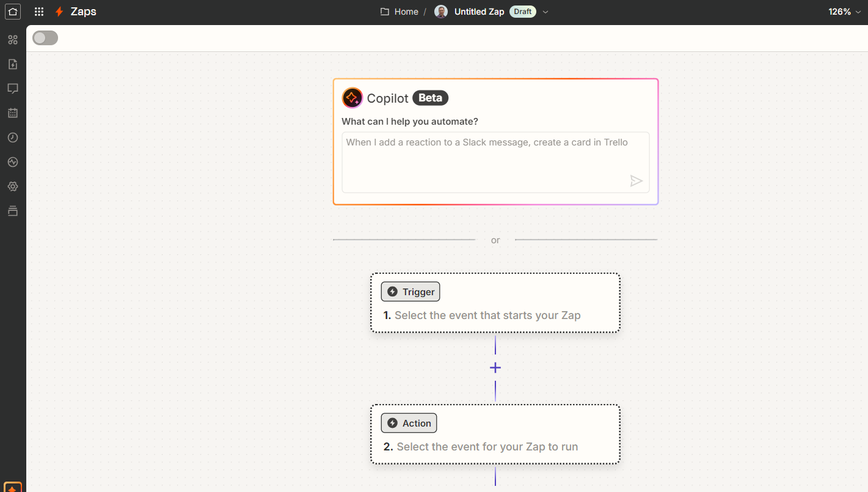Open the versions stack icon in sidebar
The width and height of the screenshot is (868, 492).
pos(13,211)
